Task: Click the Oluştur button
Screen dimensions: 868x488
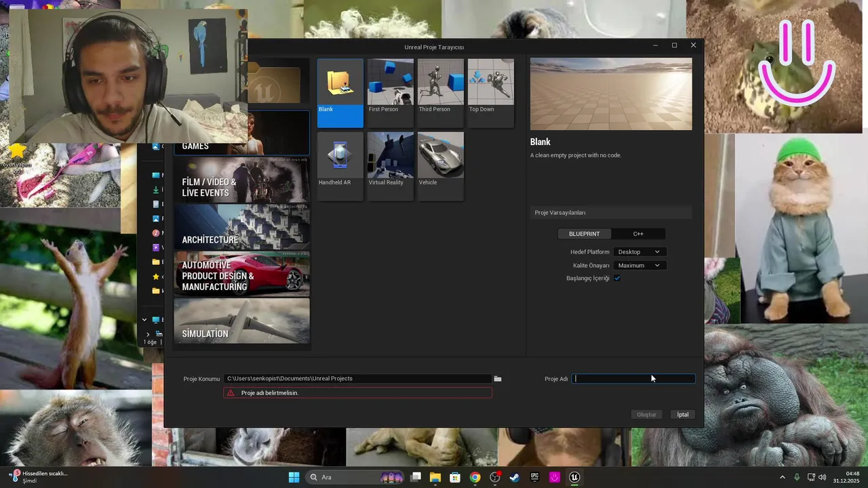Action: click(x=646, y=415)
